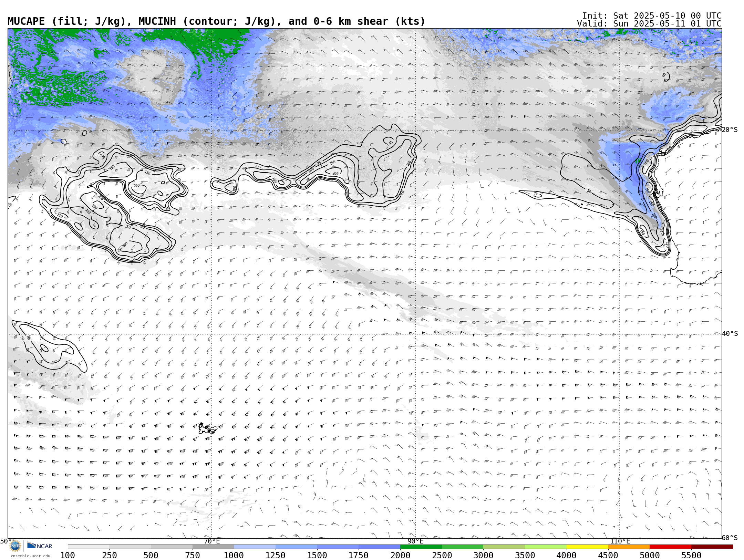Click the 60°S latitude label
Screen dimensions: 744x560
coord(730,538)
